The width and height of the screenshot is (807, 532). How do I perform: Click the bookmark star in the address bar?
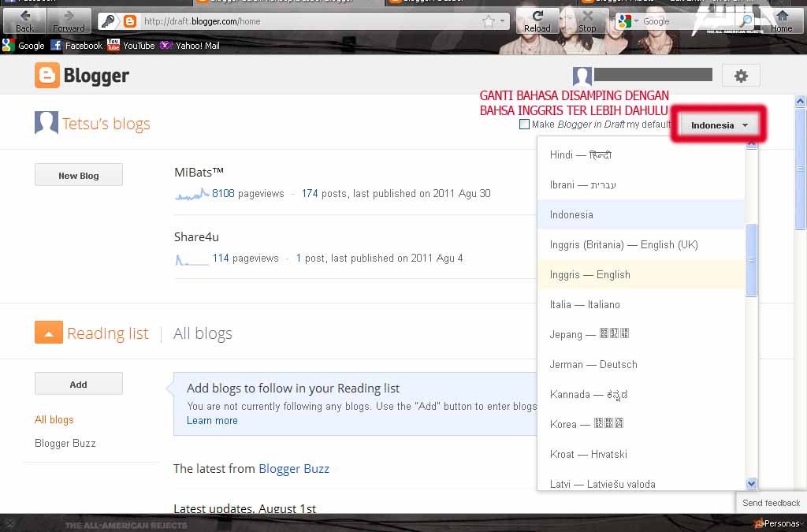[x=487, y=21]
